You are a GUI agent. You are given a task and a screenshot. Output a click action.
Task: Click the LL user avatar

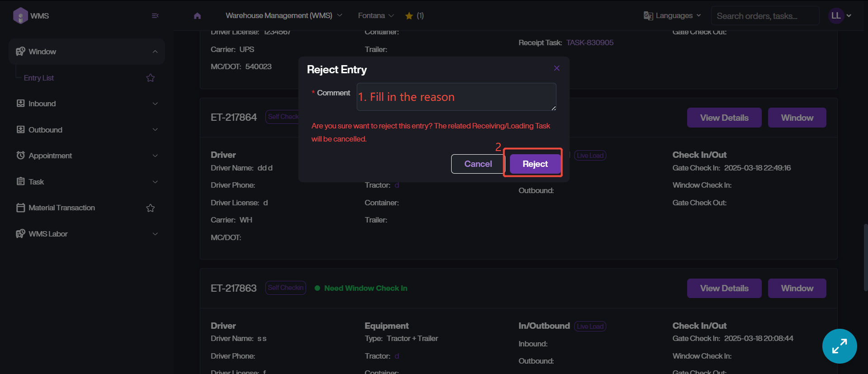[x=836, y=16]
